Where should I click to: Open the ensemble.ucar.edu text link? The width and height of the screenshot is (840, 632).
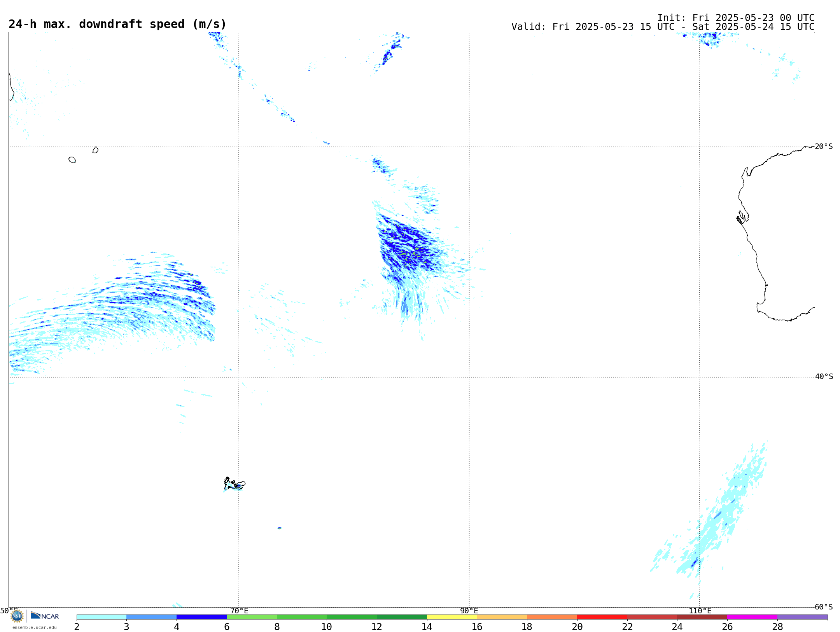pyautogui.click(x=35, y=627)
